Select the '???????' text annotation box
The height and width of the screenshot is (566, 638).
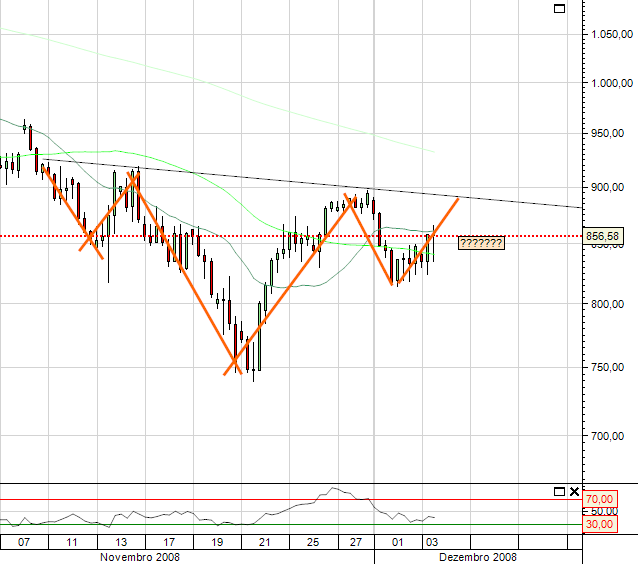tap(481, 243)
